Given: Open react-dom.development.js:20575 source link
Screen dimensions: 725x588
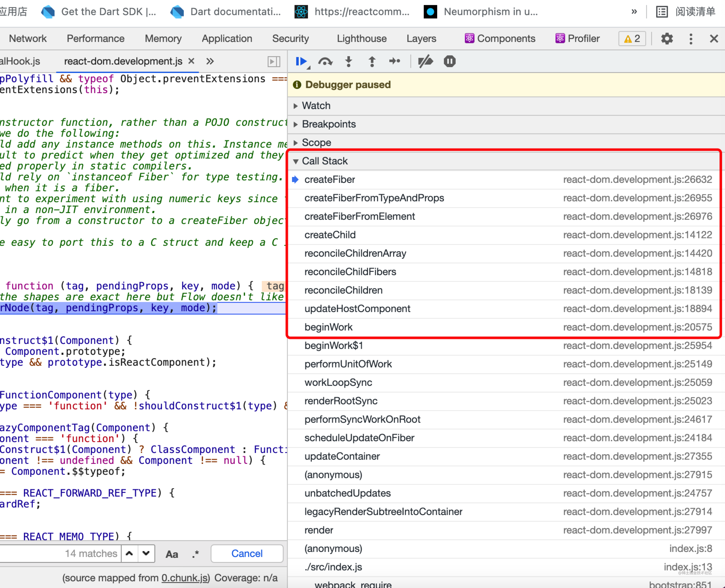Looking at the screenshot, I should click(x=638, y=327).
